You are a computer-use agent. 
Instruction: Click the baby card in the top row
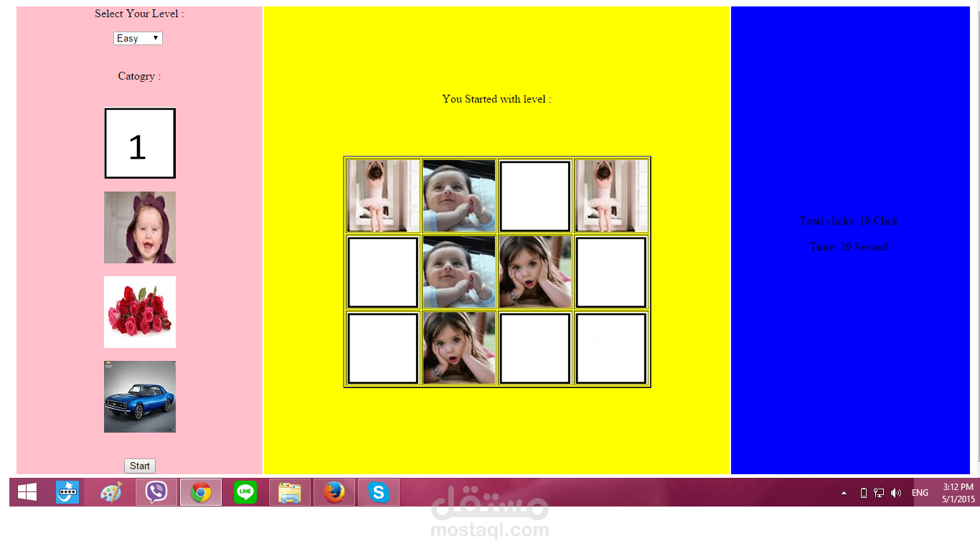459,196
